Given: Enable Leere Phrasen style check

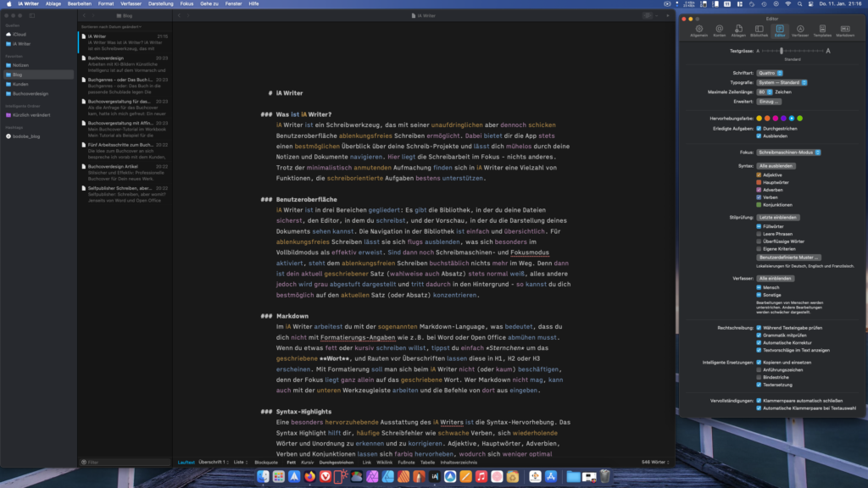Looking at the screenshot, I should tap(759, 234).
